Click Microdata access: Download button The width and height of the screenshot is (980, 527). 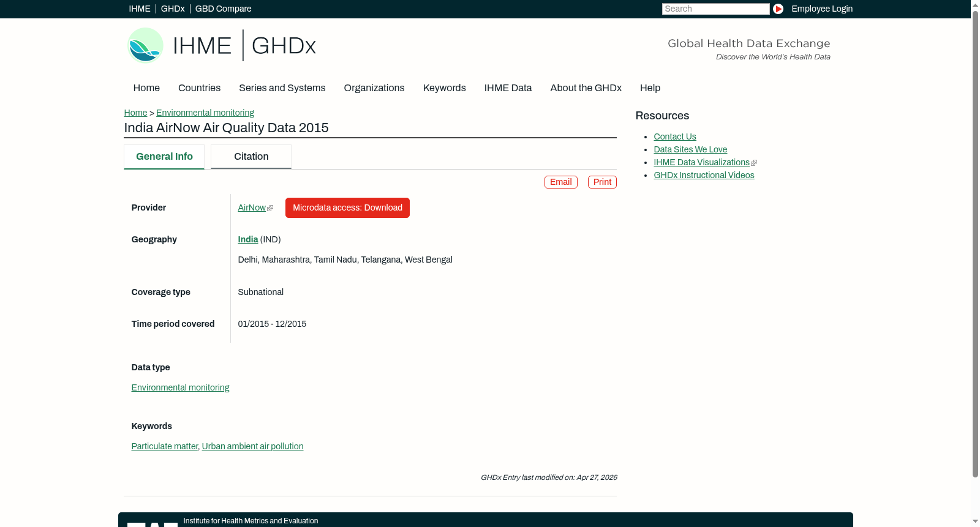tap(347, 208)
